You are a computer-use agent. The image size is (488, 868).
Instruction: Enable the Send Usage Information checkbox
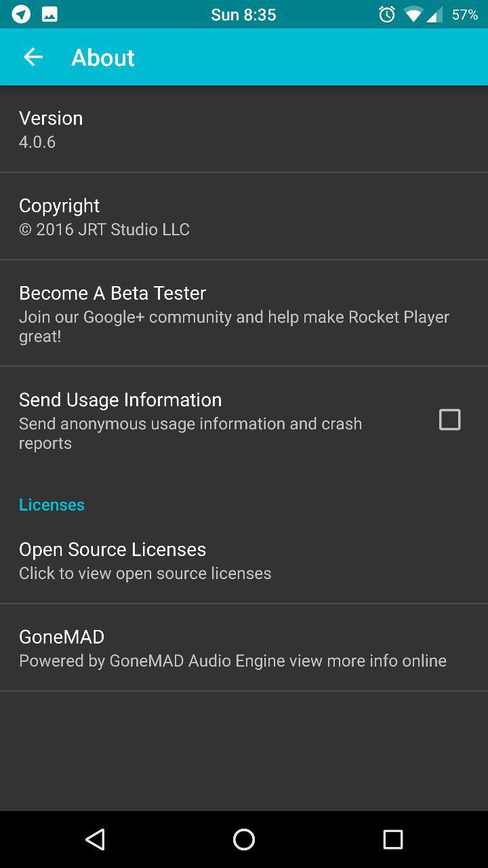[x=449, y=420]
